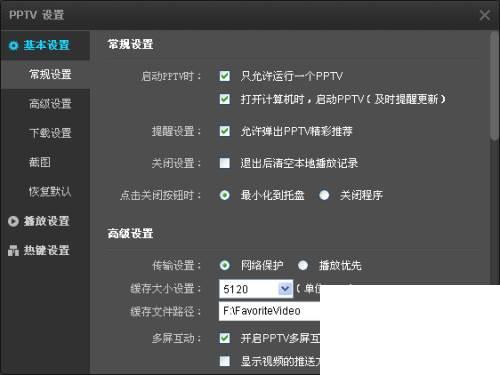Select 高级设置 in the sidebar

tap(50, 104)
